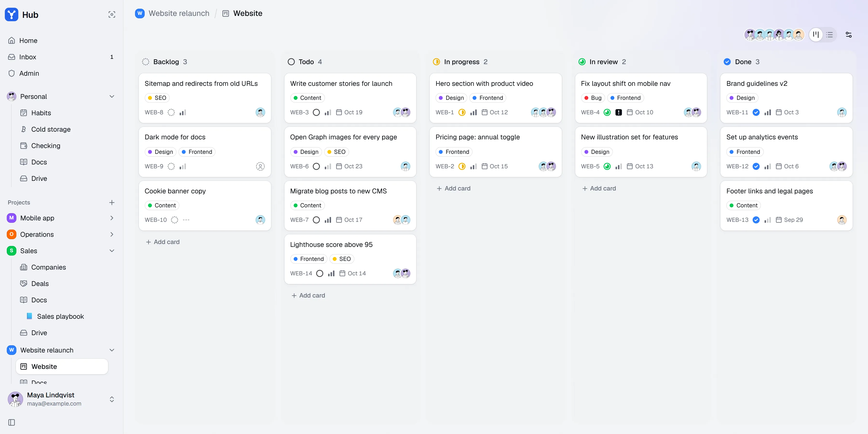Click the priority bars icon on WEB-8
This screenshot has height=434, width=868.
coord(183,113)
